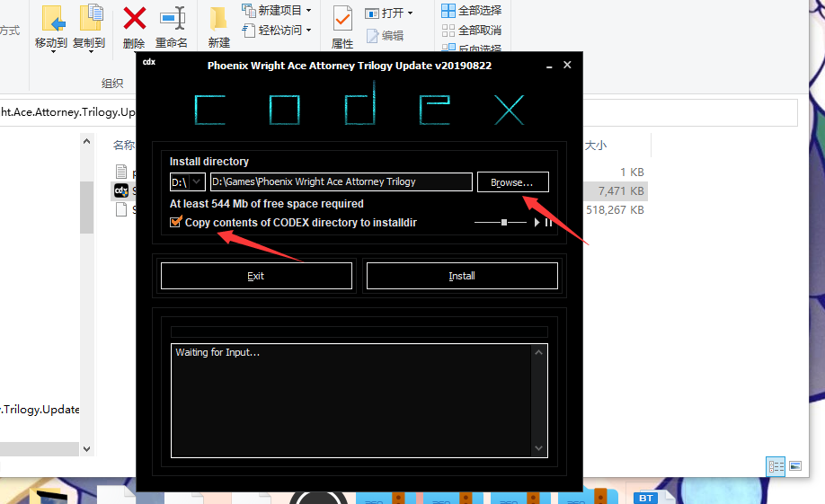Click the text document icon in first file row
This screenshot has height=504, width=825.
coord(121,172)
